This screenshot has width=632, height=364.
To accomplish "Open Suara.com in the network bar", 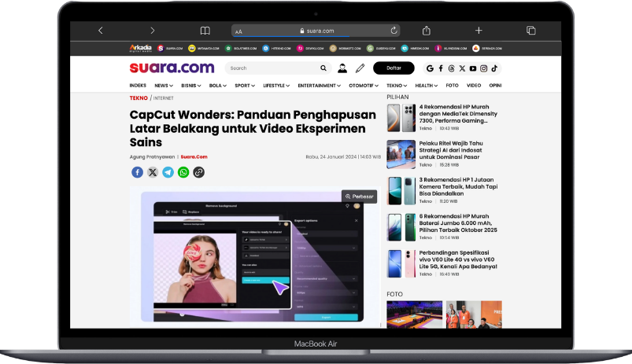I will tap(170, 48).
